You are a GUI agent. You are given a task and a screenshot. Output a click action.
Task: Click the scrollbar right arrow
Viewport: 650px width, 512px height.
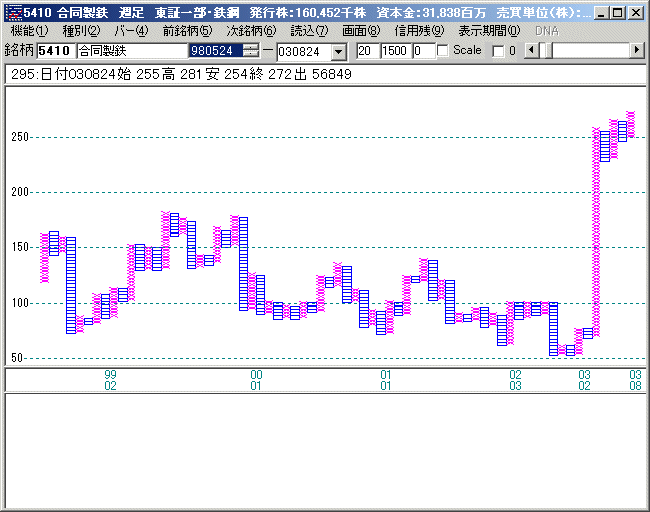click(637, 51)
